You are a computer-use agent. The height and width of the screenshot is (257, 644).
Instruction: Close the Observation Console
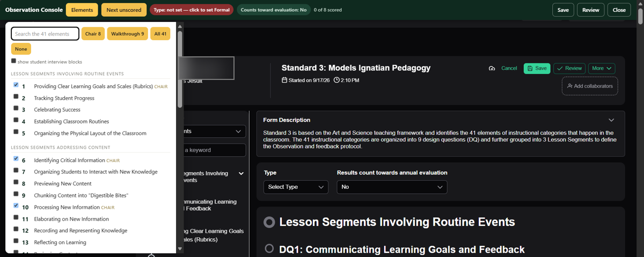point(619,10)
